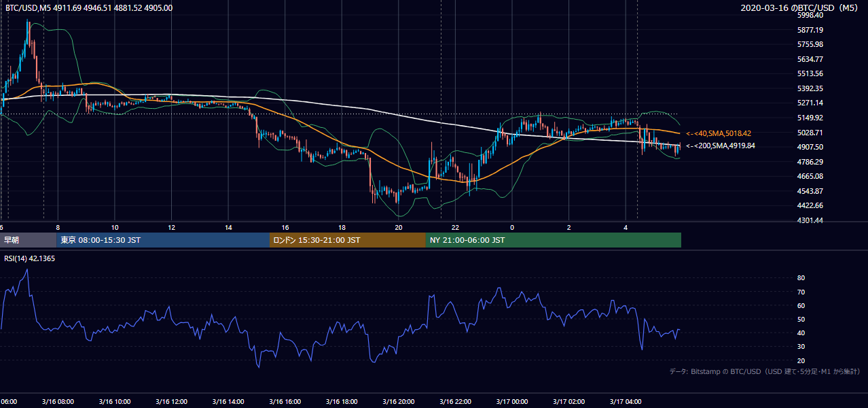Click hour label 2 under the price chart

568,227
